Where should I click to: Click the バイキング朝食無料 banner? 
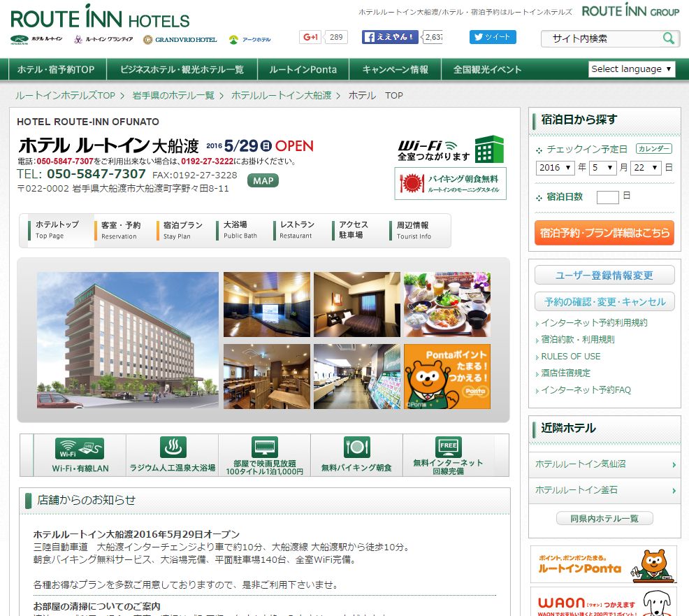(x=451, y=183)
